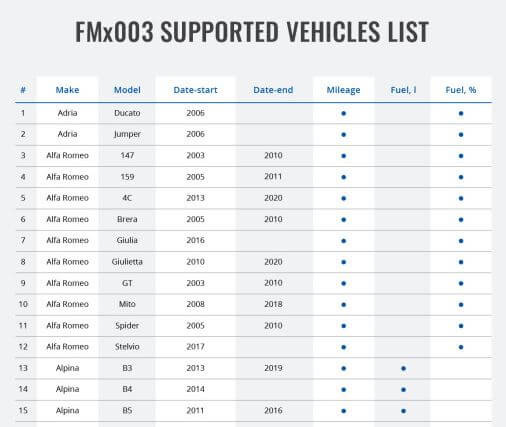Click the Mito end date 2018
The image size is (506, 427).
(273, 304)
